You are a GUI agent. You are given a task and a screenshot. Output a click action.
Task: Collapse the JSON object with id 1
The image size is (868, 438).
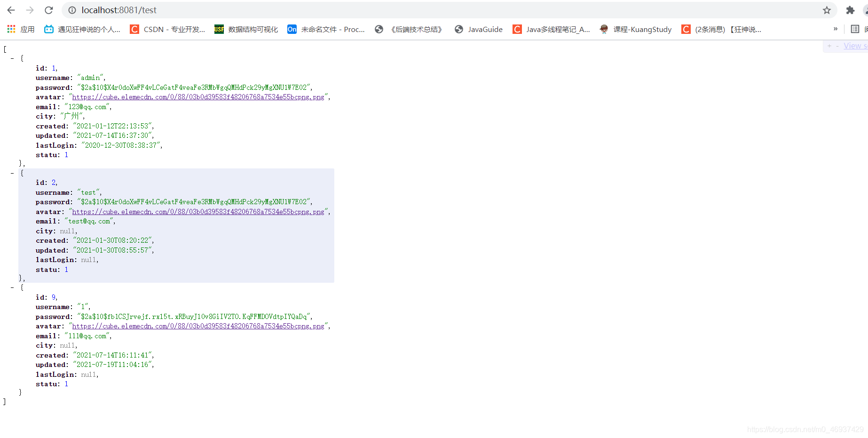pyautogui.click(x=12, y=58)
